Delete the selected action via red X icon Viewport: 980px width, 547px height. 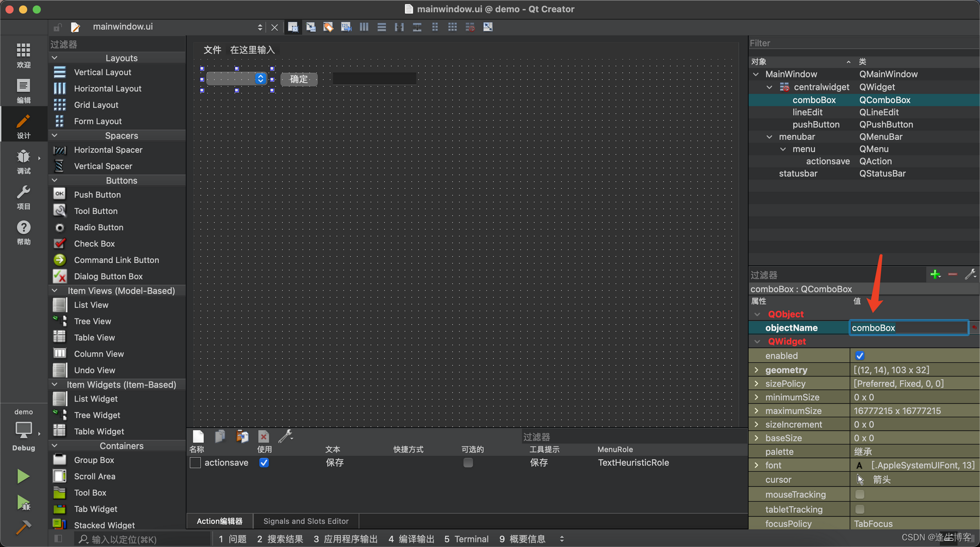pos(263,436)
